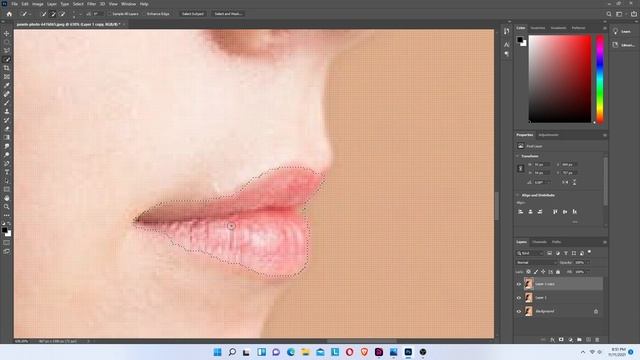Choose the Subtract from selection brush mode
This screenshot has height=360, width=640.
(x=62, y=14)
